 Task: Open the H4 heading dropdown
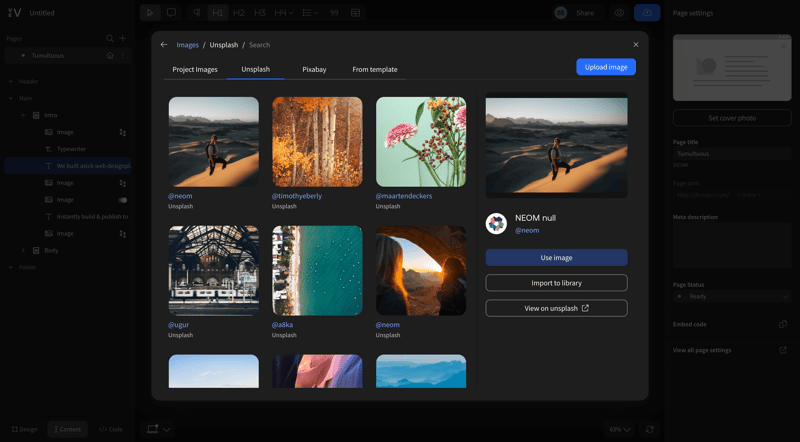point(284,13)
